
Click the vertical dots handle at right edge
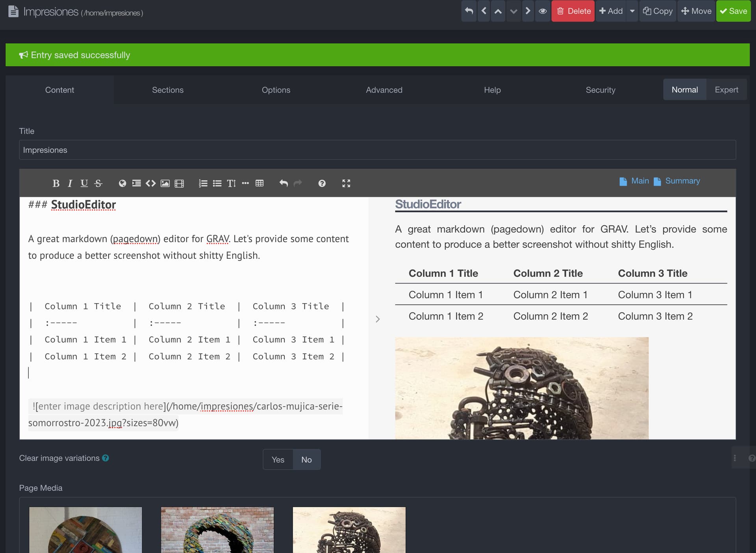[735, 458]
